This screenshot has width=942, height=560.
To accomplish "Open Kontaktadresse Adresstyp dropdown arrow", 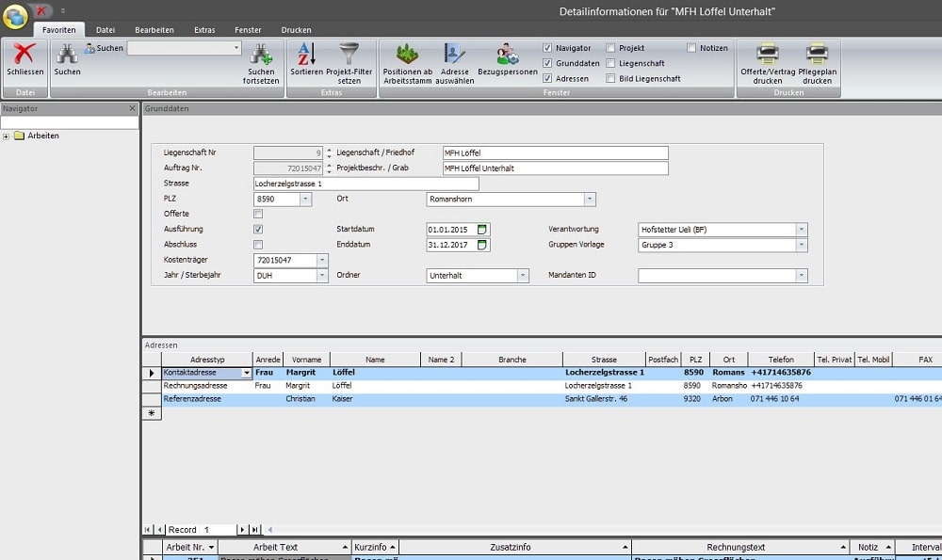I will click(246, 373).
